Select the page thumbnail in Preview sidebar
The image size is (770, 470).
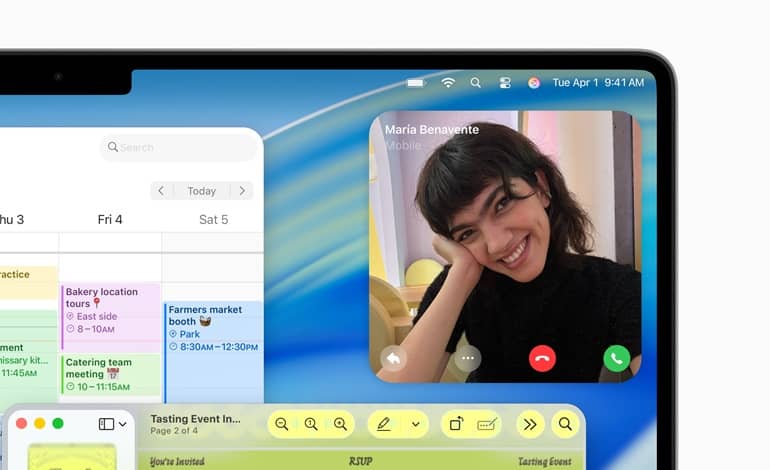[72, 457]
